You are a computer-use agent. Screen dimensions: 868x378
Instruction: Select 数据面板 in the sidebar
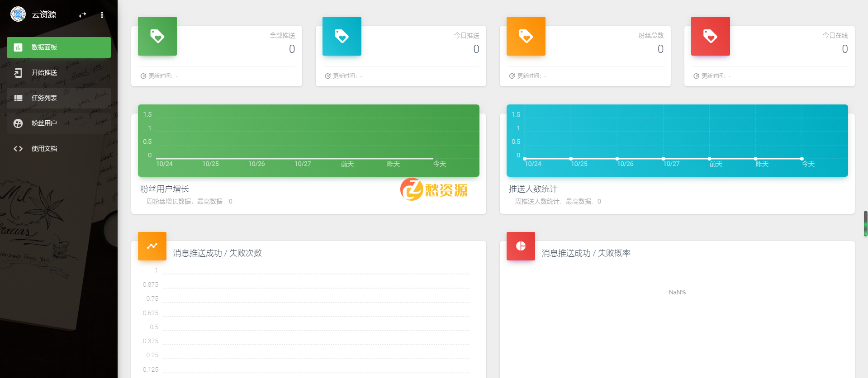(59, 47)
